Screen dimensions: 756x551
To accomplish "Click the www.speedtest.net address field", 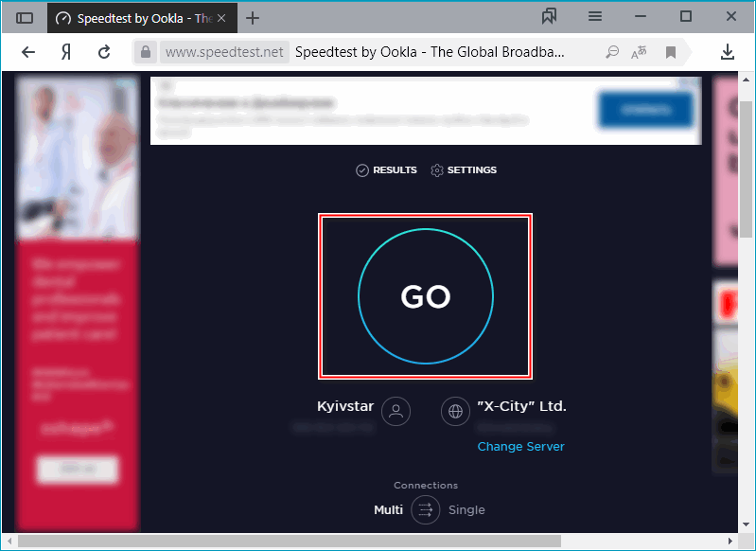I will coord(224,52).
